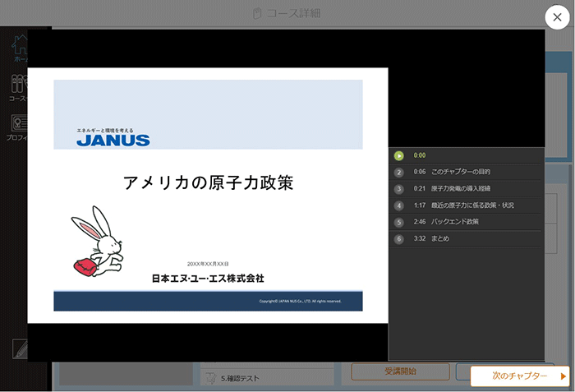This screenshot has width=575, height=392.
Task: Close the video player overlay
Action: 557,17
